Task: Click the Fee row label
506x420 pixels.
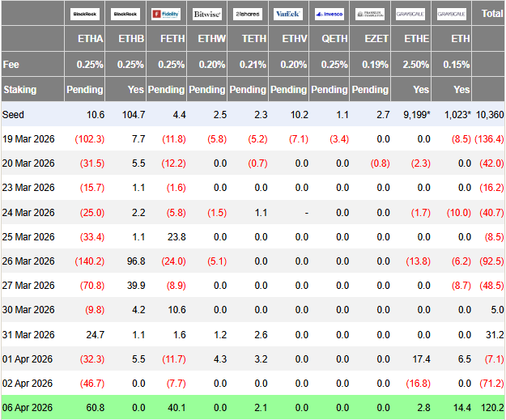Action: tap(11, 64)
